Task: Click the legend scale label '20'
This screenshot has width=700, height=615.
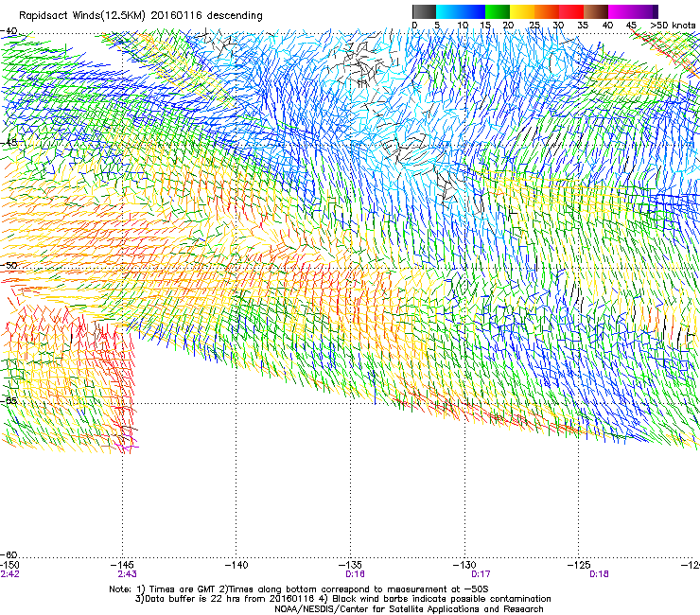Action: pyautogui.click(x=508, y=26)
